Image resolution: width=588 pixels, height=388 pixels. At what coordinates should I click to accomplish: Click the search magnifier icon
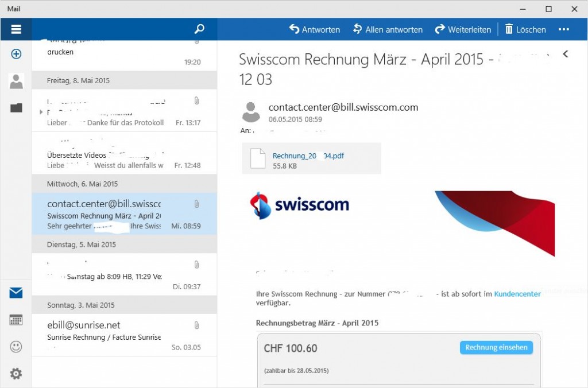(x=199, y=29)
